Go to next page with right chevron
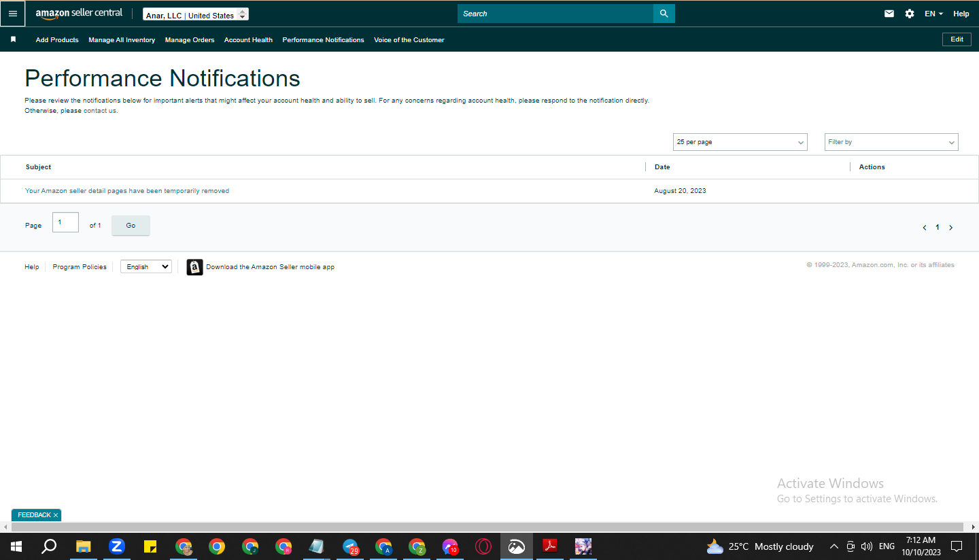 (950, 228)
